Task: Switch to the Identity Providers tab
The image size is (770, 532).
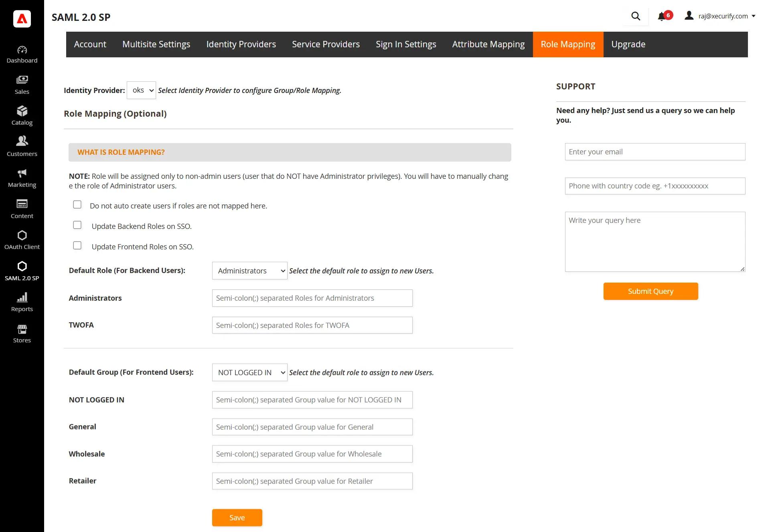Action: [x=241, y=45]
